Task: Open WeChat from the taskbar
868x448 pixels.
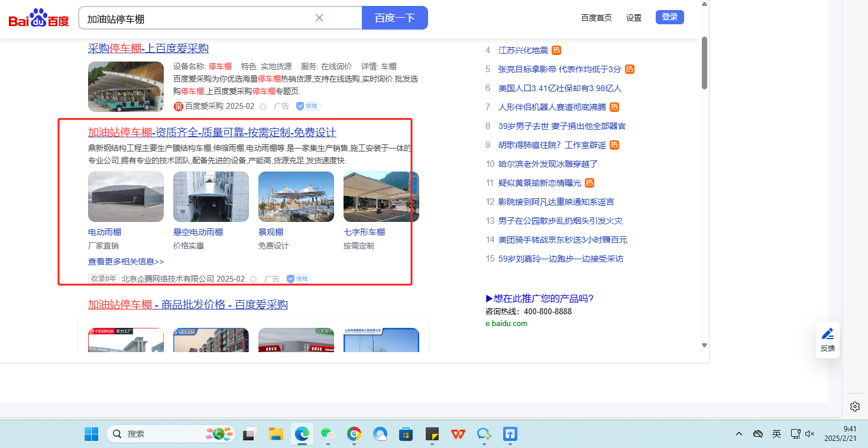Action: click(x=328, y=434)
